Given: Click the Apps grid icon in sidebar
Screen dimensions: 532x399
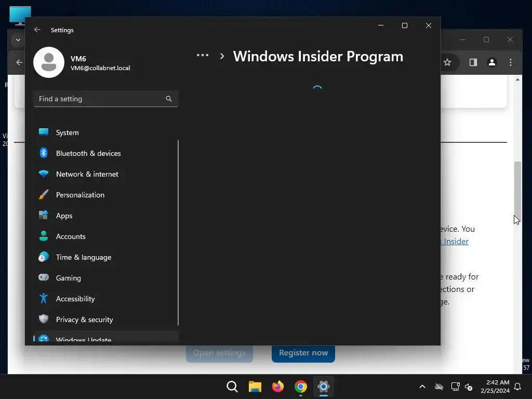Looking at the screenshot, I should pyautogui.click(x=44, y=215).
